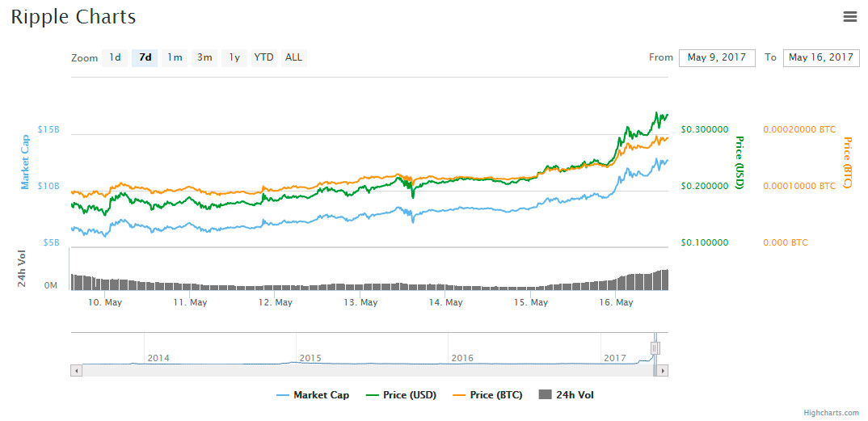This screenshot has width=868, height=421.
Task: Toggle Market Cap series in legend
Action: tap(313, 395)
